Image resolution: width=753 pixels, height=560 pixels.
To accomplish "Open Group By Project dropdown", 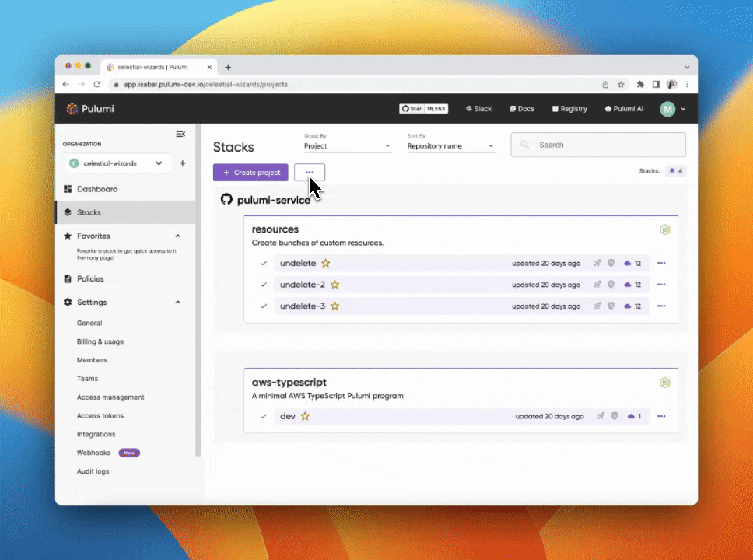I will pyautogui.click(x=347, y=146).
